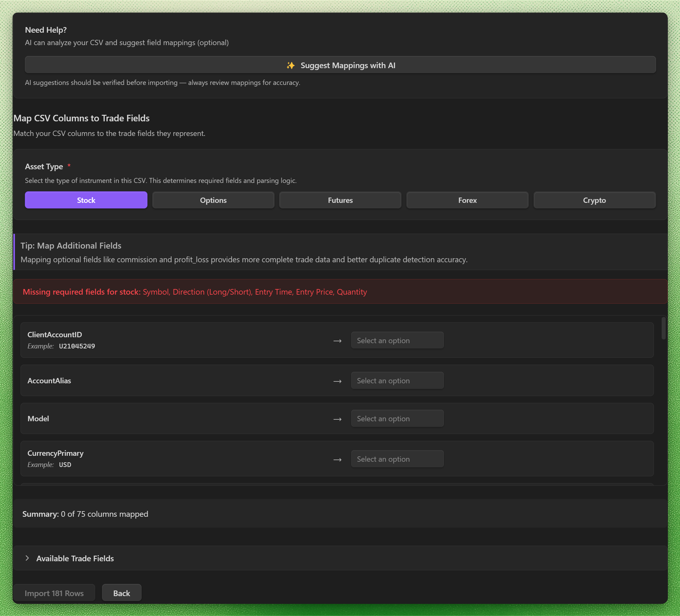Open mapping dropdown for Model
The height and width of the screenshot is (616, 680).
[x=397, y=419]
